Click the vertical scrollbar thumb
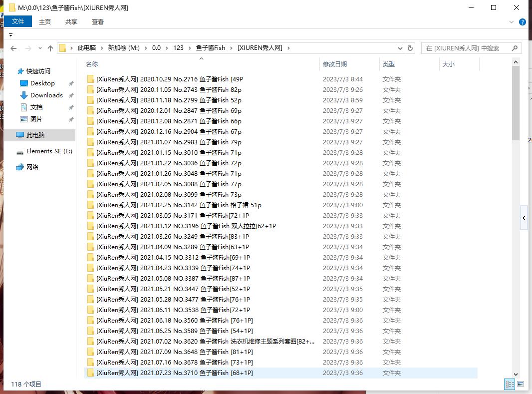Screen dimensions: 532x394 coord(516,103)
